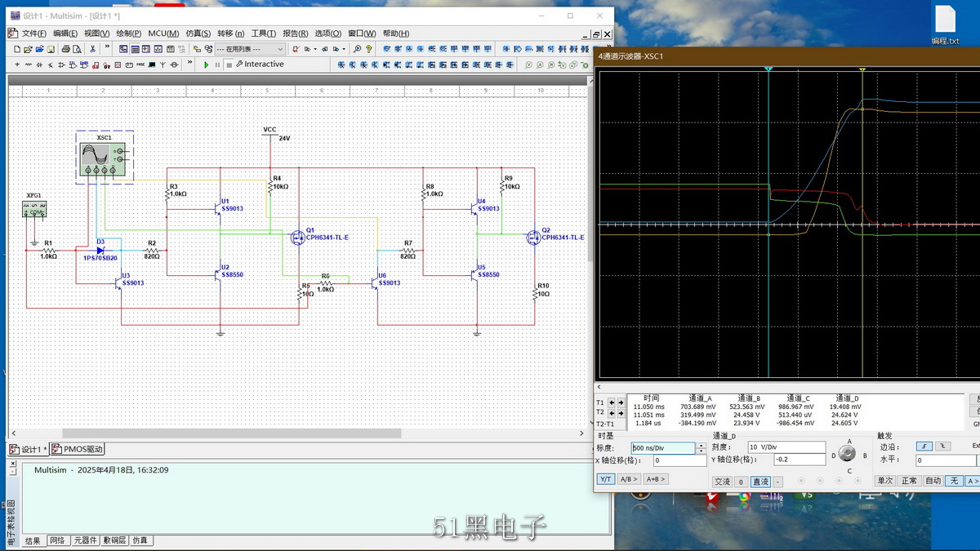Set channel coupling to 直流
The width and height of the screenshot is (980, 551).
(x=760, y=482)
